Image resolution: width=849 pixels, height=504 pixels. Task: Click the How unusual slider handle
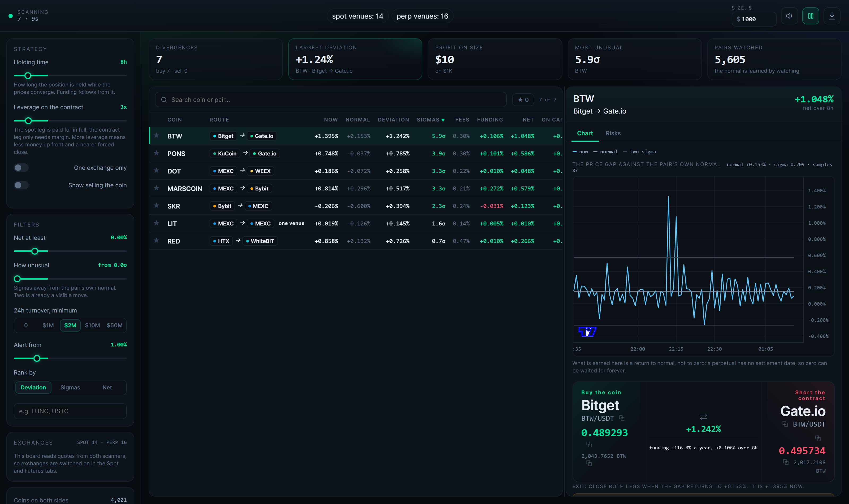coord(17,279)
